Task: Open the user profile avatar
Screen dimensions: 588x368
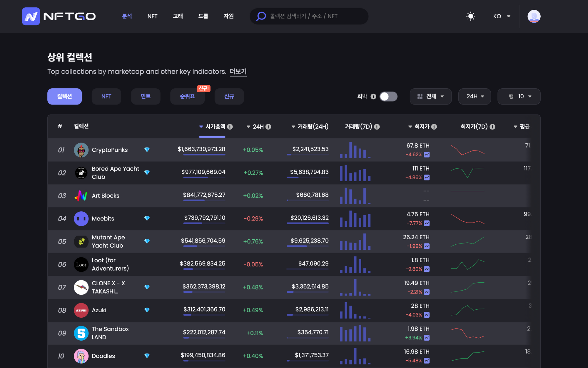Action: [x=534, y=16]
